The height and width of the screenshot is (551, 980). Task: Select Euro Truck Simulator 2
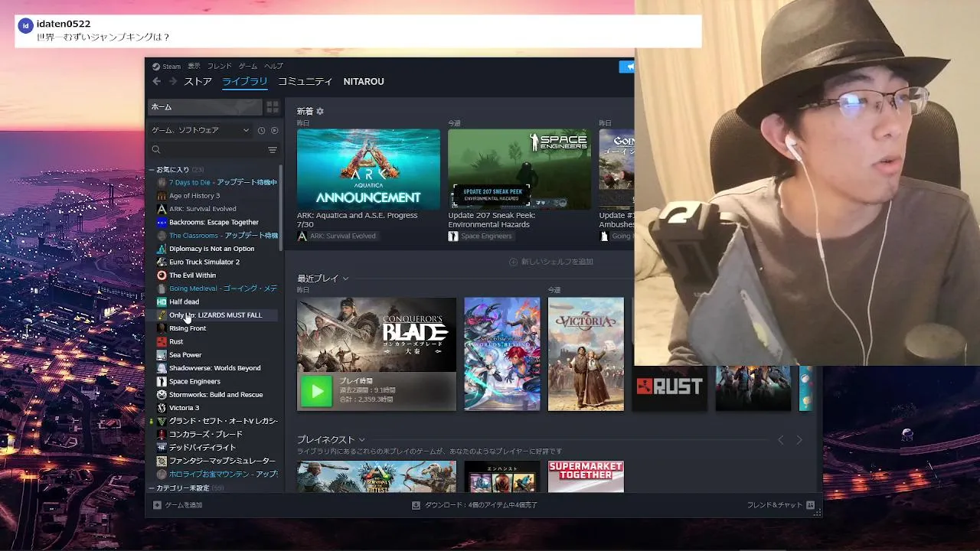coord(217,262)
